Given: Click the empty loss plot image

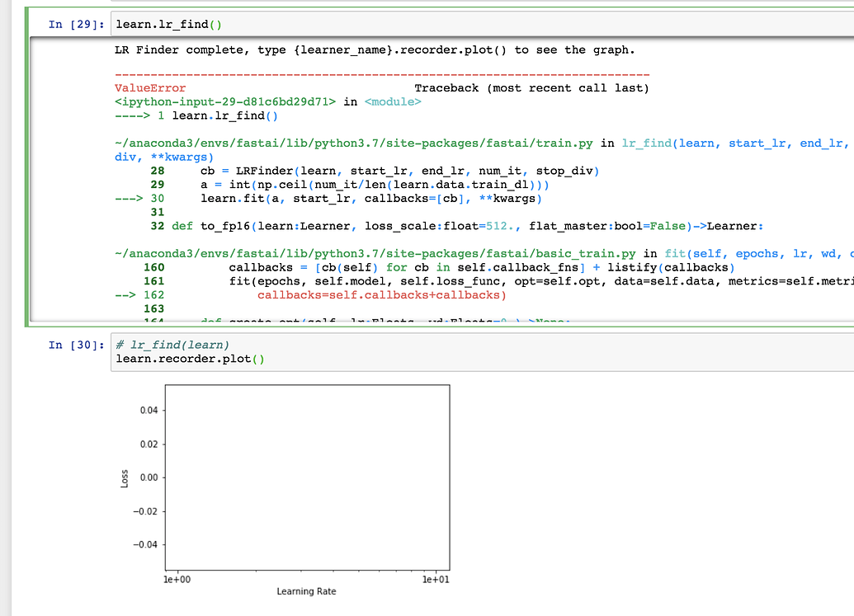Looking at the screenshot, I should click(x=307, y=478).
